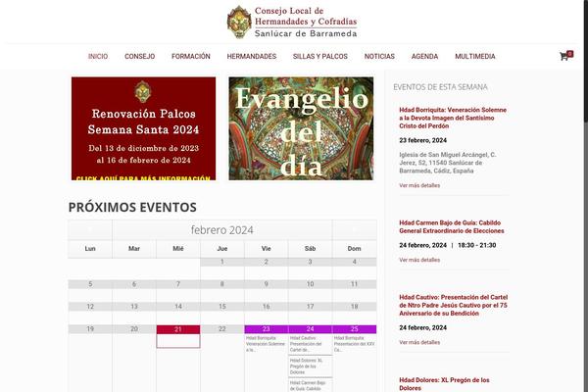Select day 1 in the calendar
588x392 pixels.
click(222, 262)
